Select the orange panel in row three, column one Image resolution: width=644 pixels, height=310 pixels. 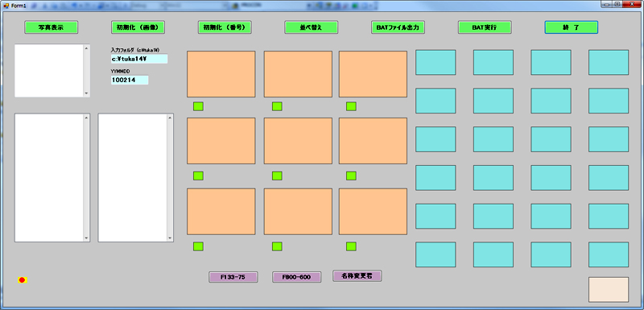click(x=221, y=212)
